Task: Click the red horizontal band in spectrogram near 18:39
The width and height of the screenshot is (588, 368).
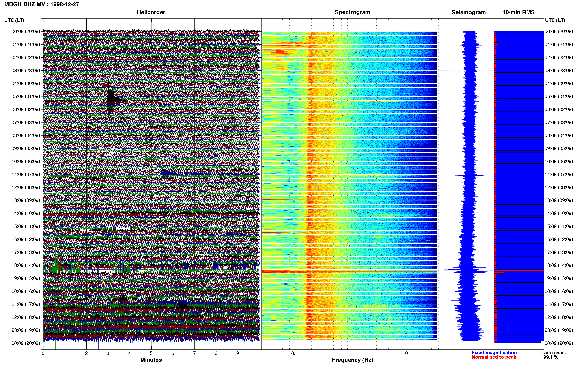Action: (x=349, y=271)
